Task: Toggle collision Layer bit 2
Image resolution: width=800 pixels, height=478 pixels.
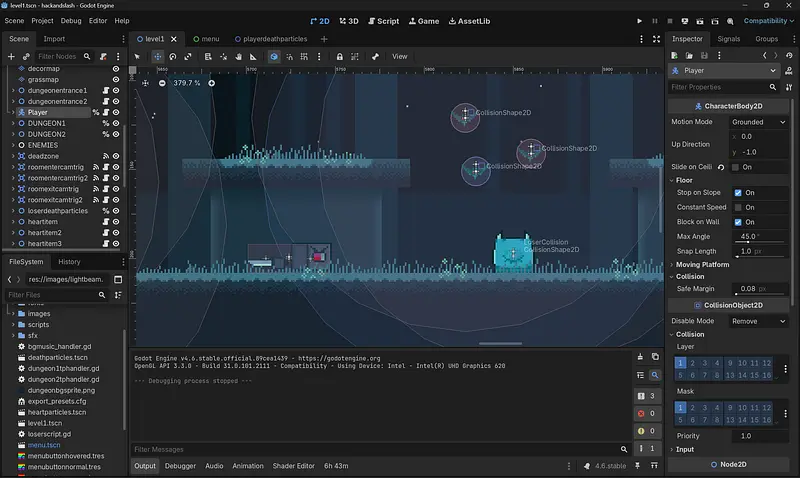Action: tap(694, 362)
